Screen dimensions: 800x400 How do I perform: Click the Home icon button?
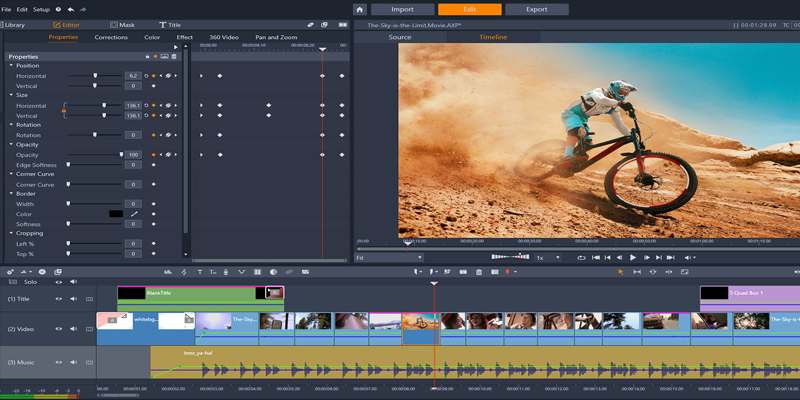(x=360, y=9)
